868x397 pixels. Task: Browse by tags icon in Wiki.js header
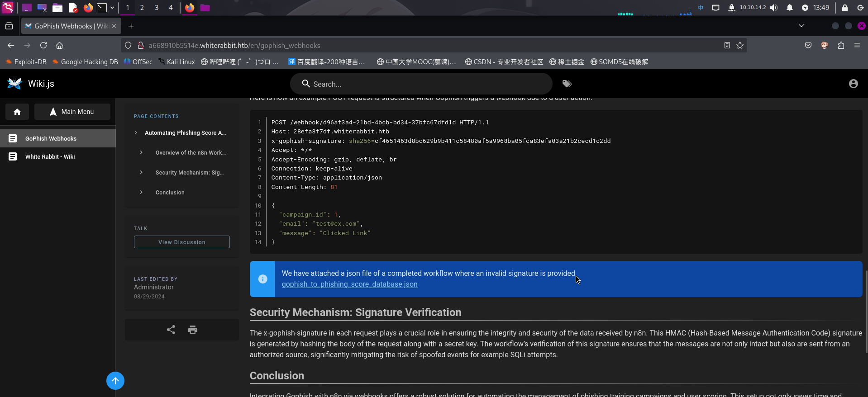tap(567, 84)
